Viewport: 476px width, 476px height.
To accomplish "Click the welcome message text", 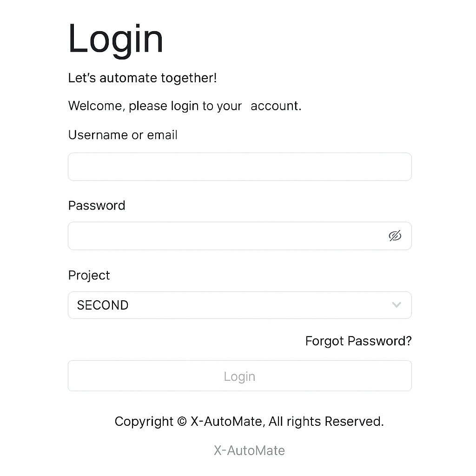I will pos(184,106).
